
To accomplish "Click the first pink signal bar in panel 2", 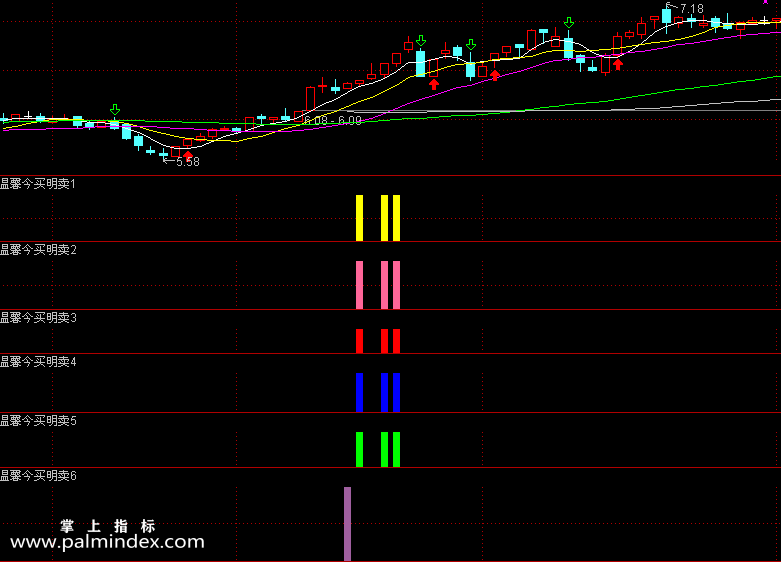I will (360, 285).
